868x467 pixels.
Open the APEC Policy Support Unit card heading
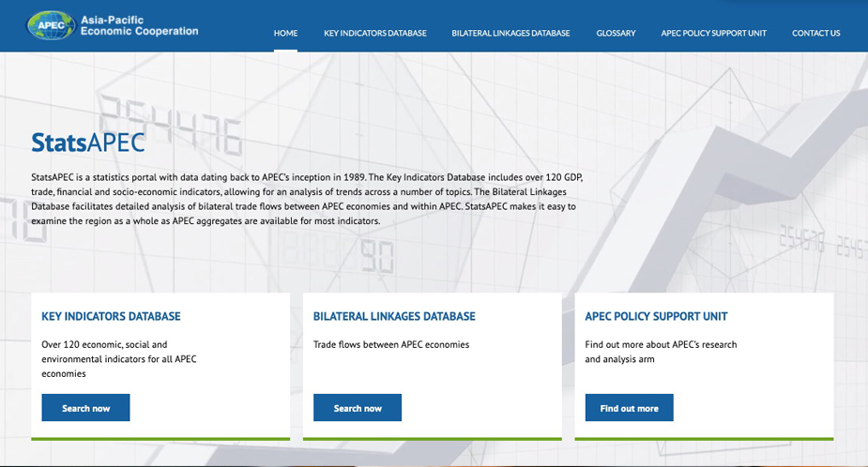(656, 317)
